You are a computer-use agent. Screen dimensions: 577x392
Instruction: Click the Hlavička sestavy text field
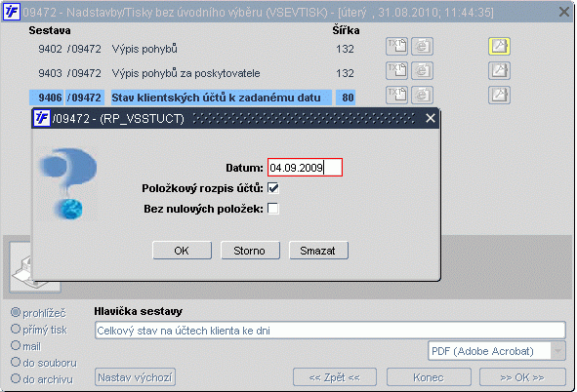[x=330, y=331]
